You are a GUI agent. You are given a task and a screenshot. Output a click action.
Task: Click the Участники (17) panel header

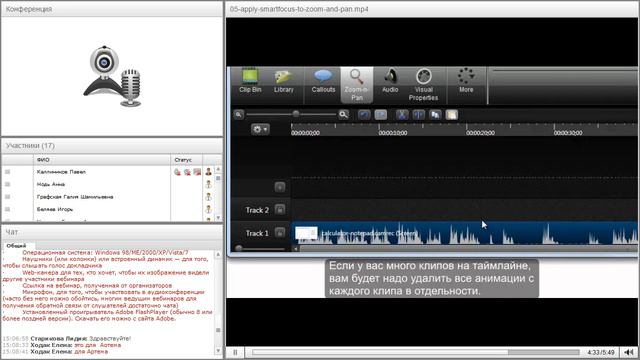click(x=112, y=146)
